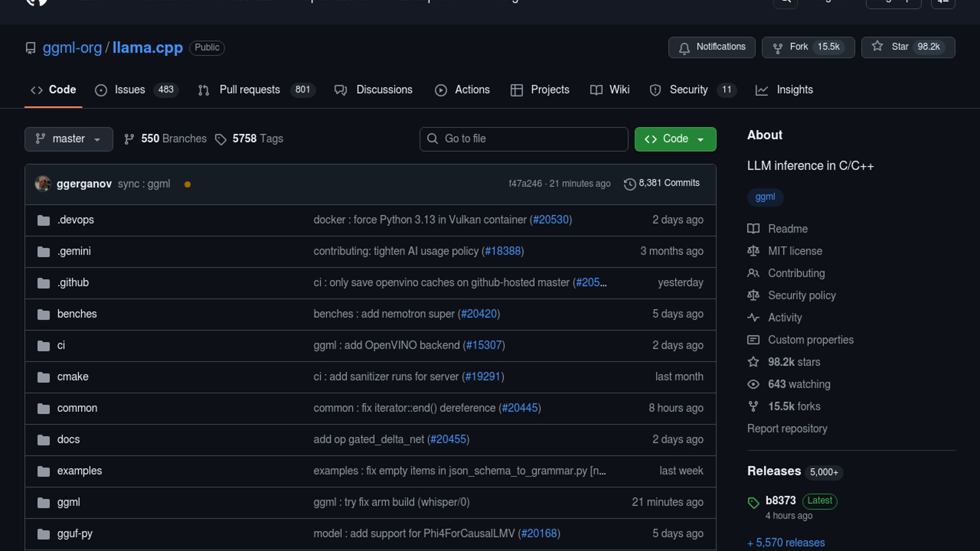This screenshot has width=980, height=551.
Task: Click the branches icon beside 550 Branches
Action: click(x=129, y=139)
